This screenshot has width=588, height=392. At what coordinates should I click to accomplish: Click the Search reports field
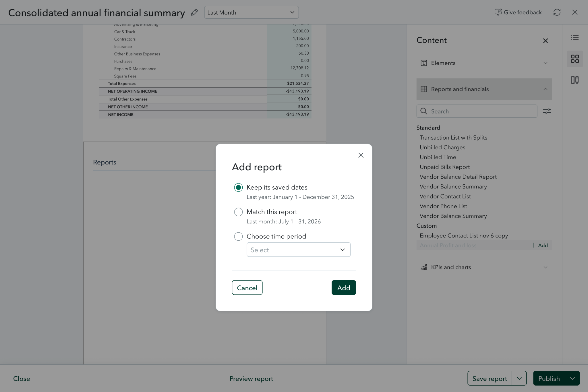pyautogui.click(x=477, y=111)
